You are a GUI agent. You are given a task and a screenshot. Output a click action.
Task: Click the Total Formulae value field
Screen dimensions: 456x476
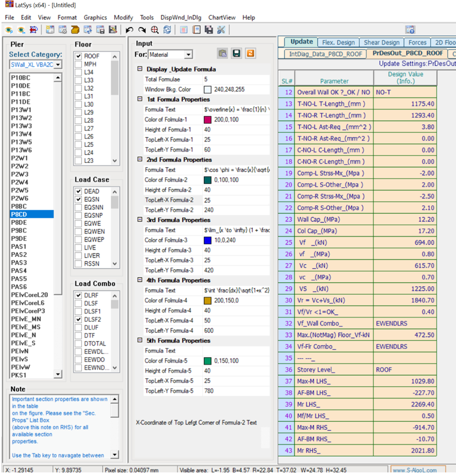(236, 80)
